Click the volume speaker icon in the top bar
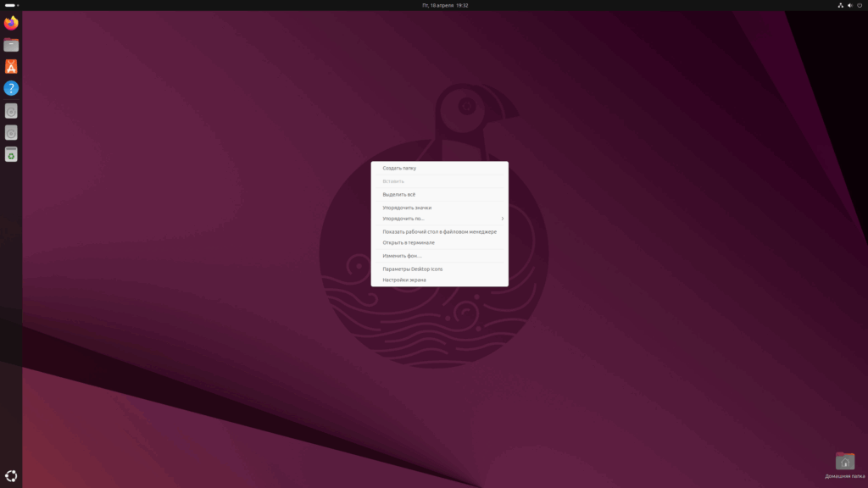868x488 pixels. (849, 6)
